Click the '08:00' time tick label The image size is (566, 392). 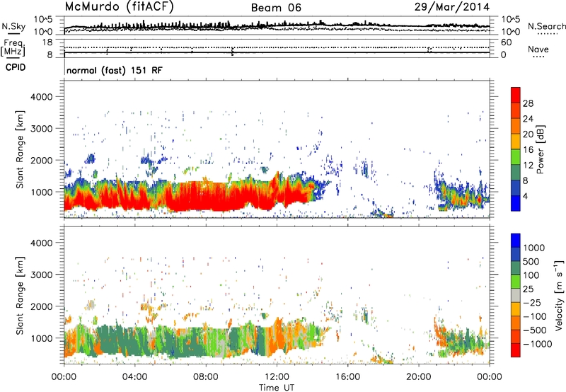tap(206, 377)
